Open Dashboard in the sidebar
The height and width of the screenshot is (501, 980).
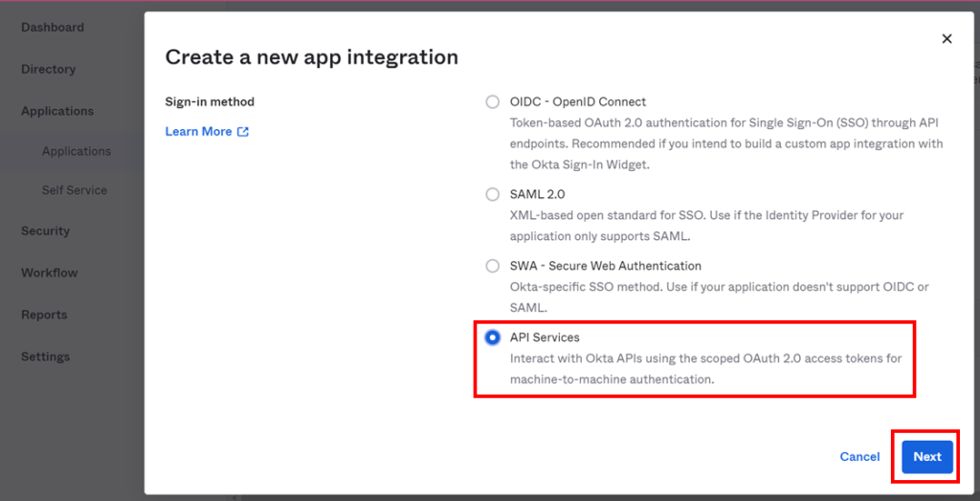pyautogui.click(x=53, y=28)
